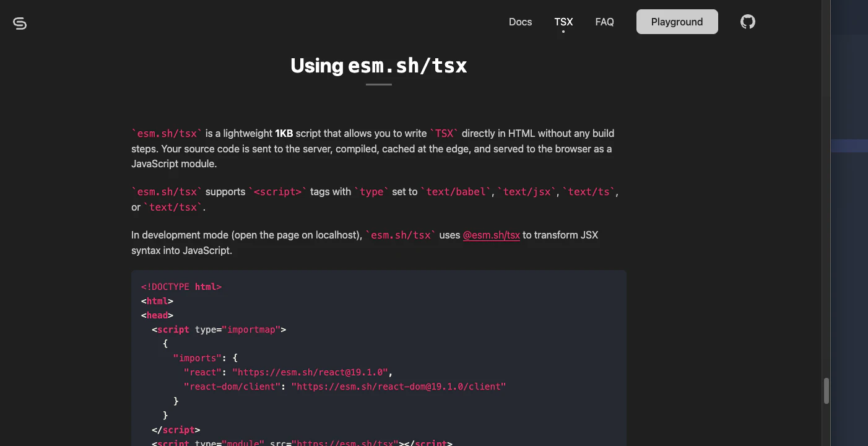Click the '`text/ts`' inline code
The image size is (868, 446).
tap(589, 192)
